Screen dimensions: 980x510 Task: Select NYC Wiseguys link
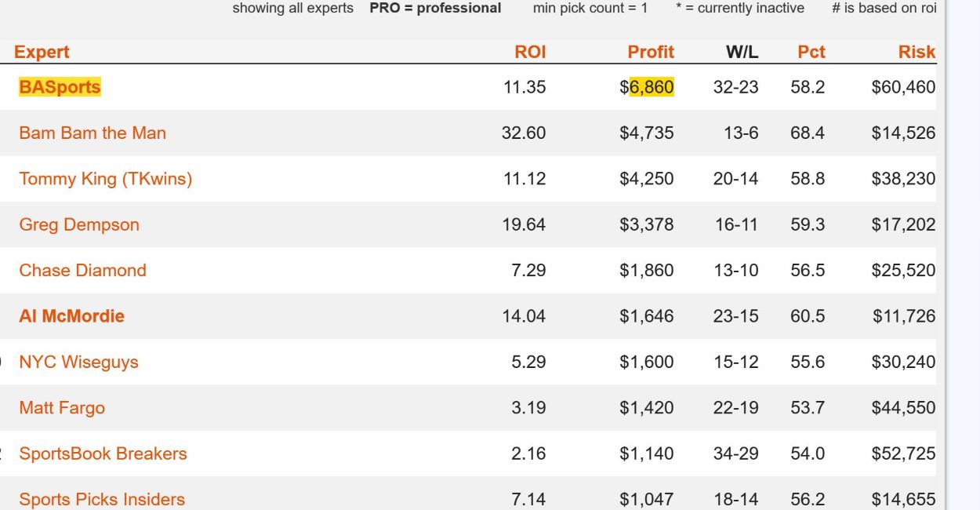coord(78,362)
